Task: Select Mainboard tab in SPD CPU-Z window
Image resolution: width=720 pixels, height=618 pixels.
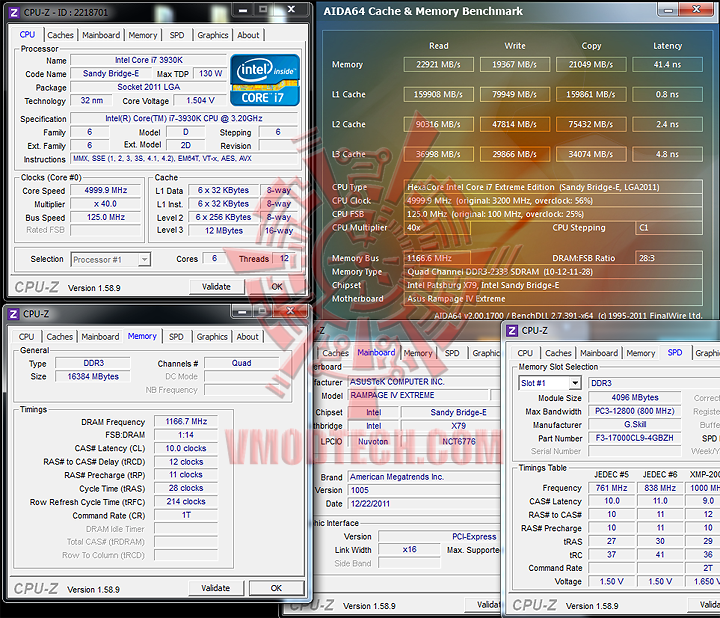Action: click(599, 353)
